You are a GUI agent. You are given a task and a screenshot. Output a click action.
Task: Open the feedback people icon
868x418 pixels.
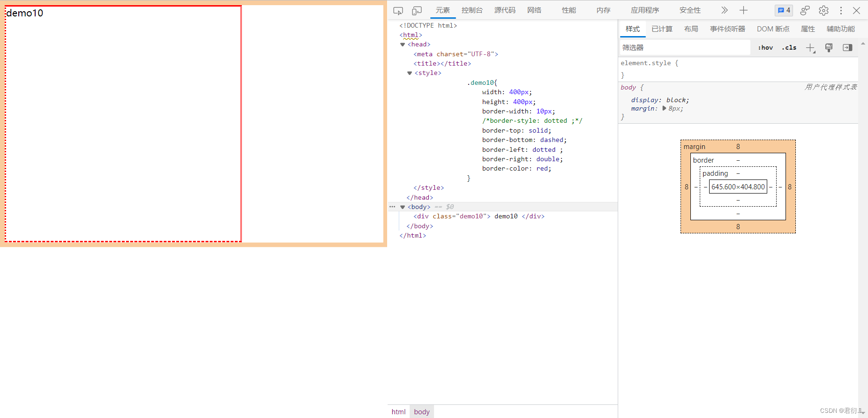[805, 10]
